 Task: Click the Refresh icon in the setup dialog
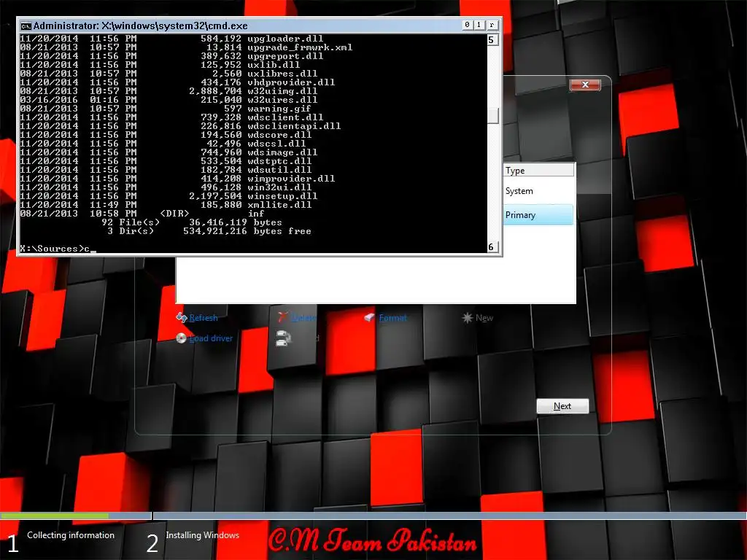point(181,318)
